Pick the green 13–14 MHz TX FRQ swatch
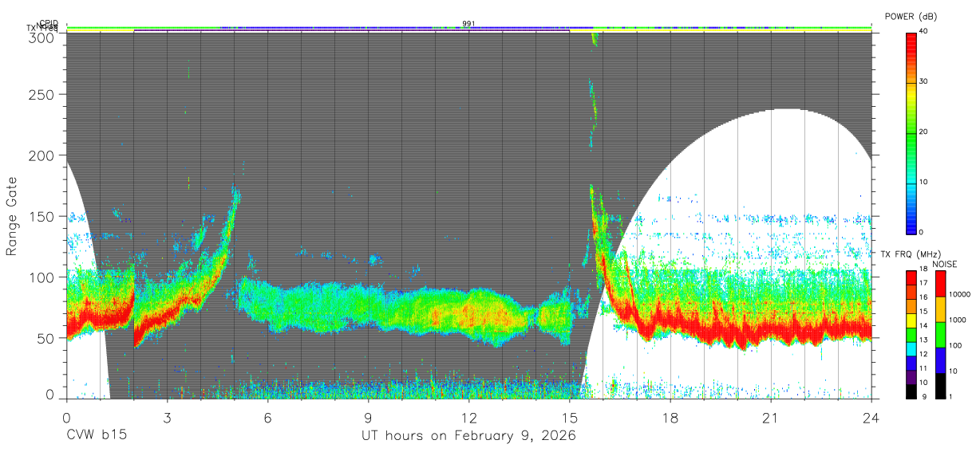Screen dimensions: 980x452 (x=911, y=335)
